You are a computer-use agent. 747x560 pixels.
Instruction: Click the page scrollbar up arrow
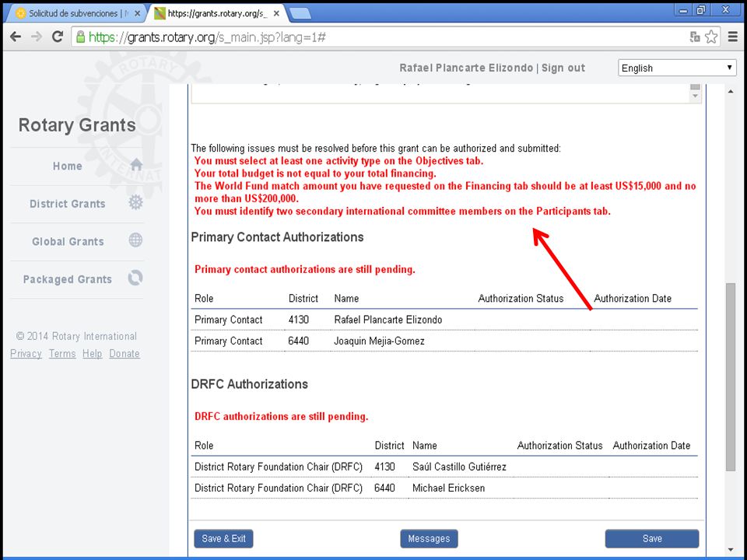click(x=731, y=91)
